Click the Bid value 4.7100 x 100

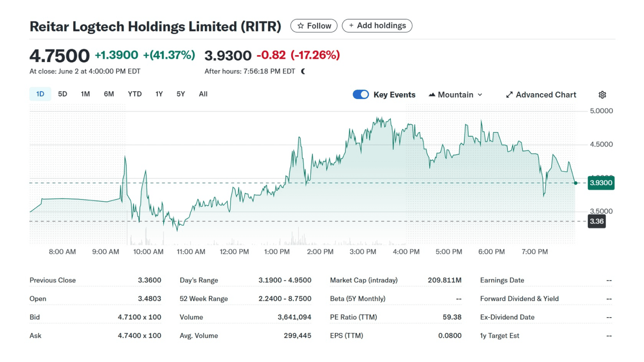(140, 317)
